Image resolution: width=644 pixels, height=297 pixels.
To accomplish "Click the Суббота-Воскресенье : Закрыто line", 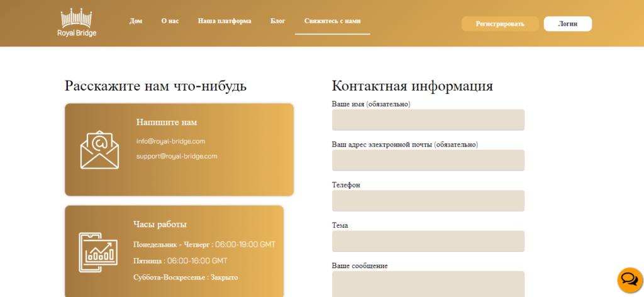I will point(186,277).
